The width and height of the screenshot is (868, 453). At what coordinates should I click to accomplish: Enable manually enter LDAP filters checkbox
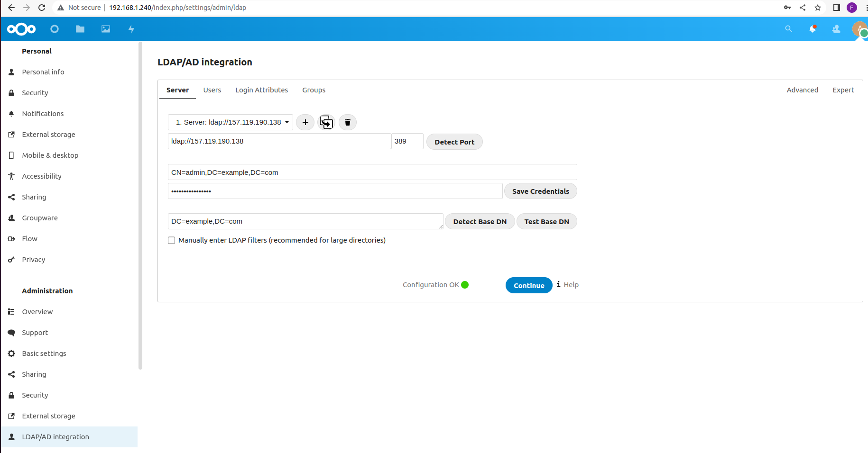(172, 240)
